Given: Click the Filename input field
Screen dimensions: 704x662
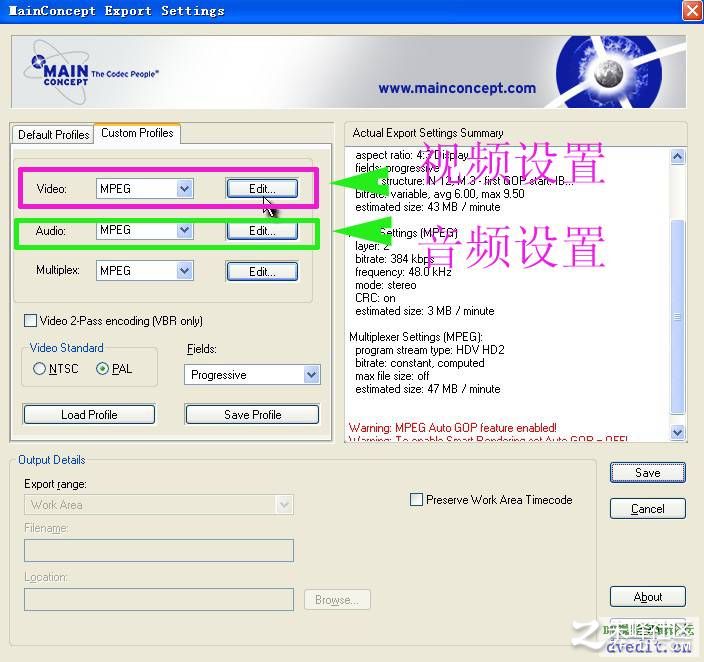Looking at the screenshot, I should click(159, 551).
